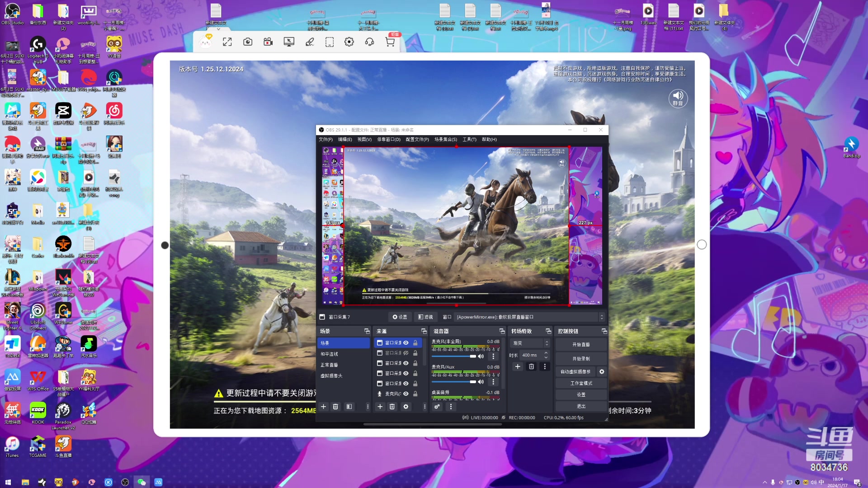
Task: Start ApowerMirror screen recording camcorder icon
Action: point(268,42)
